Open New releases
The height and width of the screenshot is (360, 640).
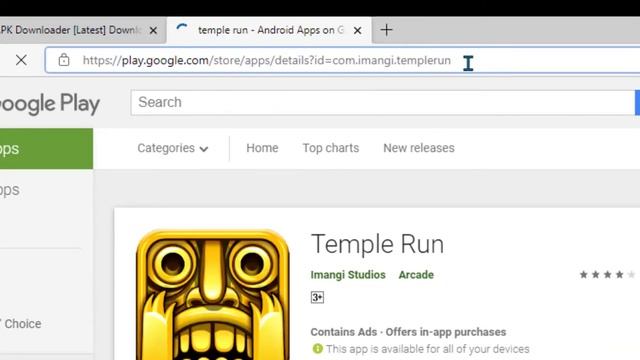419,148
